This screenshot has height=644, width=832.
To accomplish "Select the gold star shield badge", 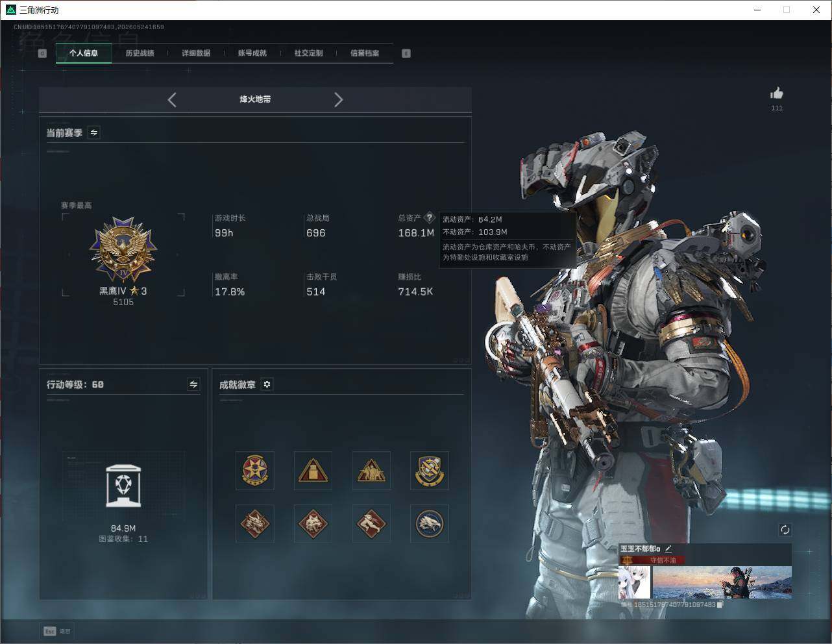I will [x=254, y=471].
